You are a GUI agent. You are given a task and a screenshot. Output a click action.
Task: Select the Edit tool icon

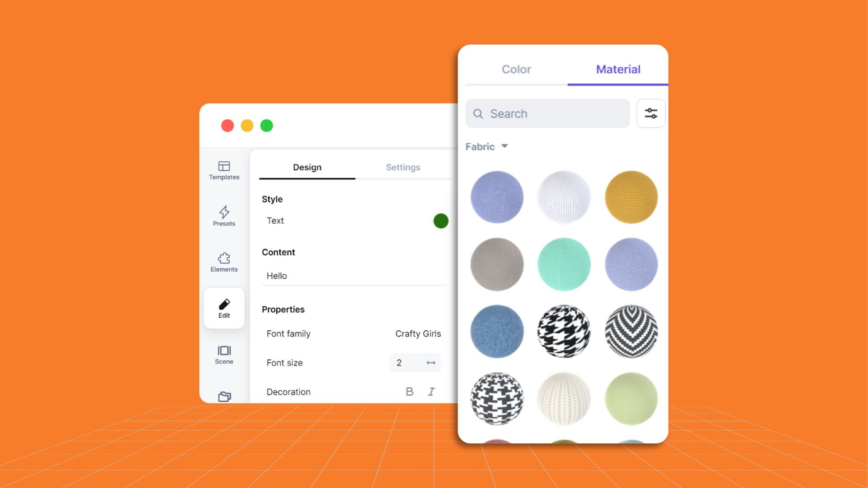click(224, 304)
